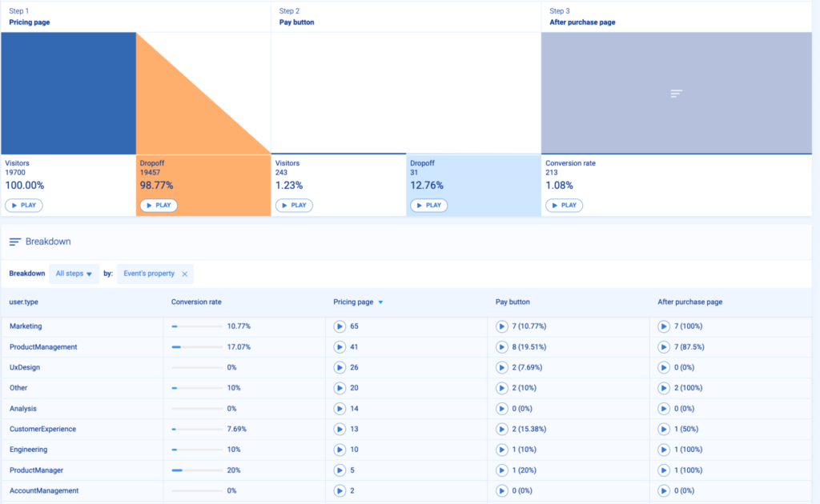820x504 pixels.
Task: Play Other row Pricing page 20 sessions
Action: pos(340,388)
